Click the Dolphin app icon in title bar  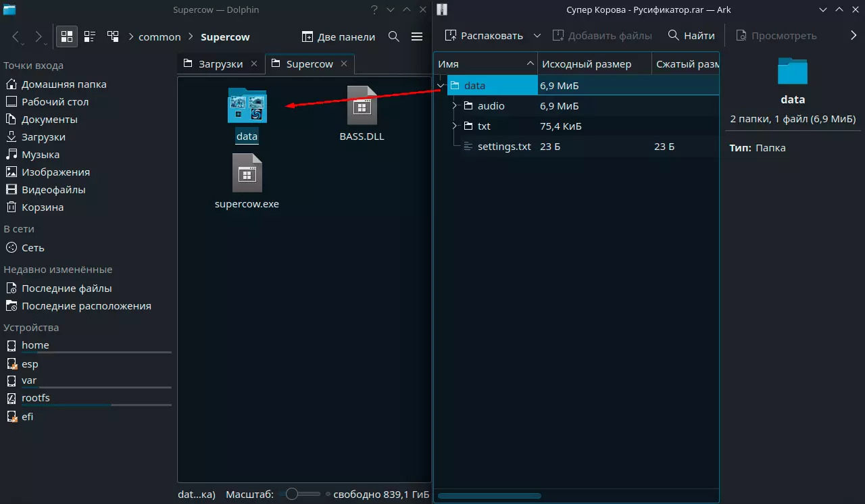(10, 9)
